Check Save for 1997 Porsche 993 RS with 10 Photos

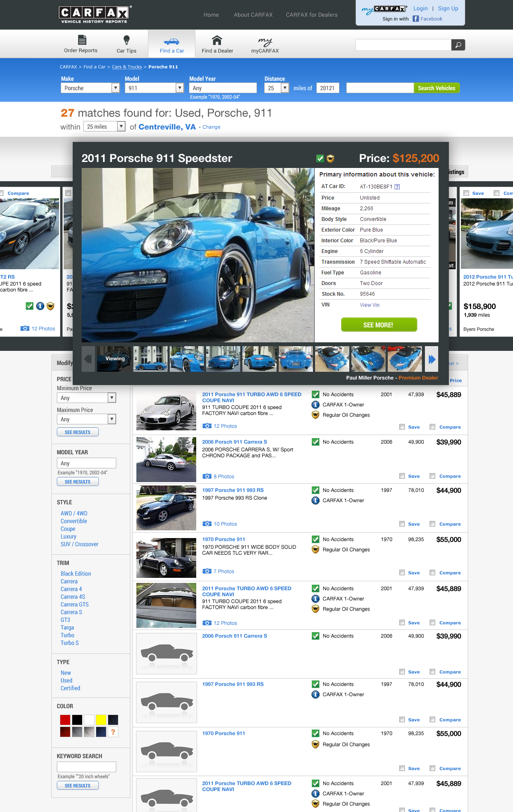(x=402, y=524)
